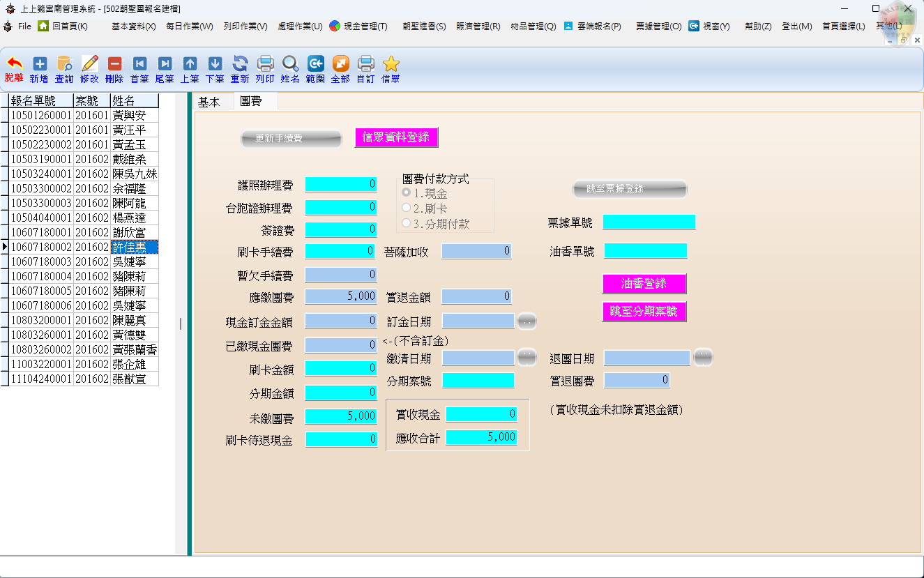Select the 1.現金 payment radio button

407,192
